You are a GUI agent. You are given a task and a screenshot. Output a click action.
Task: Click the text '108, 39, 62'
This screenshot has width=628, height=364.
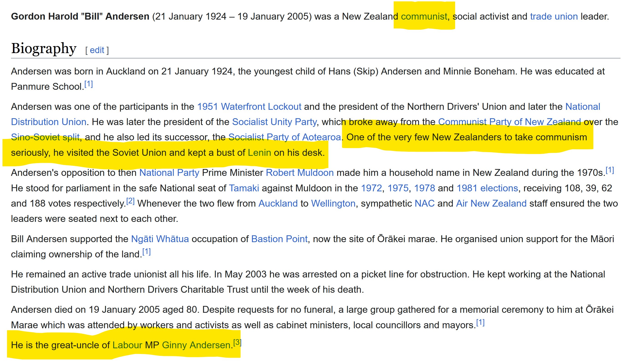pos(588,188)
